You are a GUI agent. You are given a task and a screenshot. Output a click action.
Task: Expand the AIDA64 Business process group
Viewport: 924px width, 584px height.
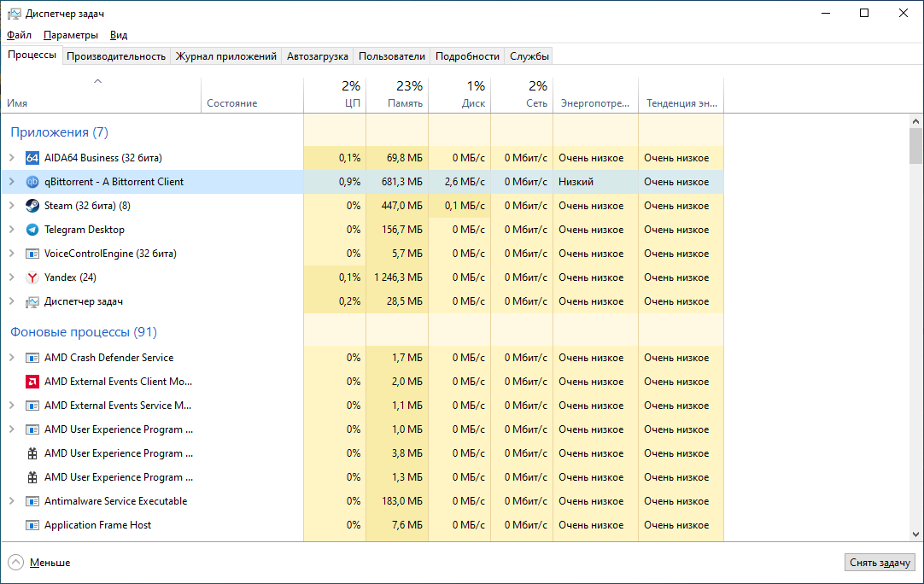(x=12, y=157)
